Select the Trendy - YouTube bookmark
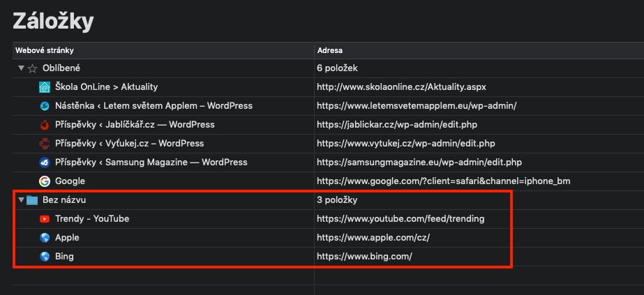 tap(92, 219)
